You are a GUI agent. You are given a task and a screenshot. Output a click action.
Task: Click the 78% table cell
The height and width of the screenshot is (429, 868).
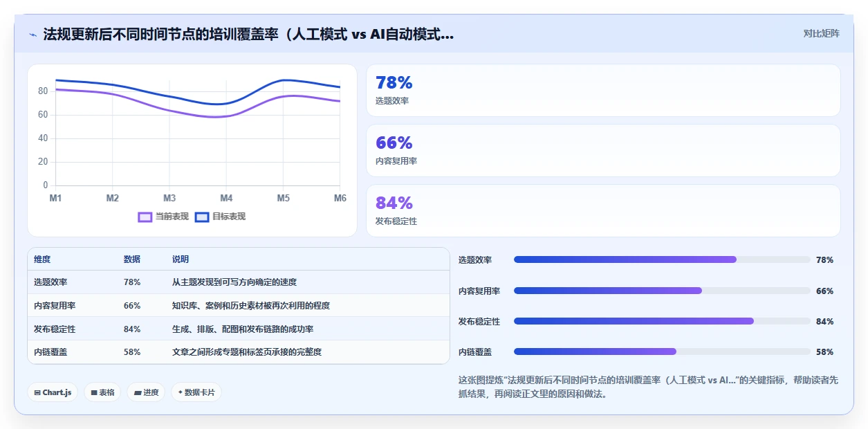[132, 282]
